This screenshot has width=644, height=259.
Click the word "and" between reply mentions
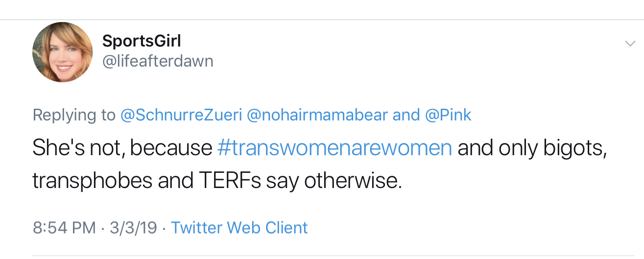click(406, 115)
